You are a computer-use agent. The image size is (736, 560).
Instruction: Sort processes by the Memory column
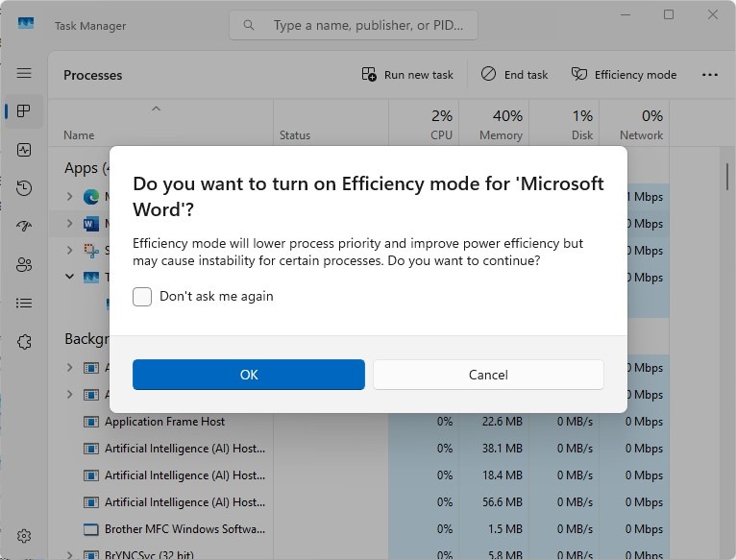click(x=501, y=125)
